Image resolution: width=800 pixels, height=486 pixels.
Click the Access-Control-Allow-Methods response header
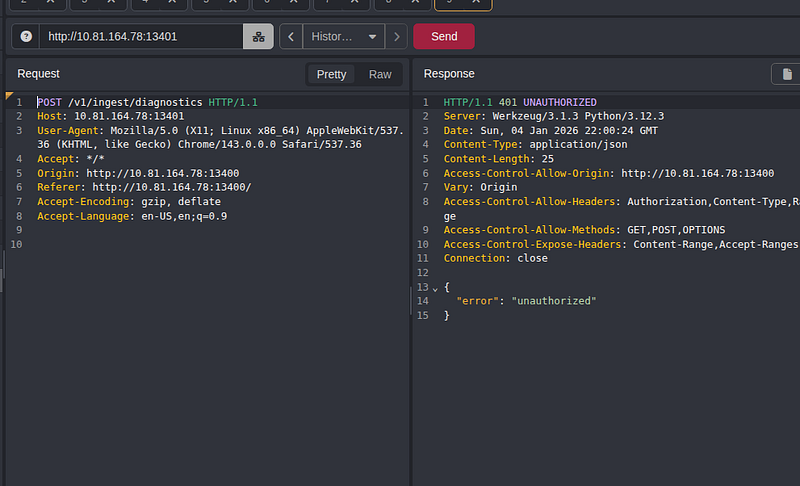coord(584,230)
